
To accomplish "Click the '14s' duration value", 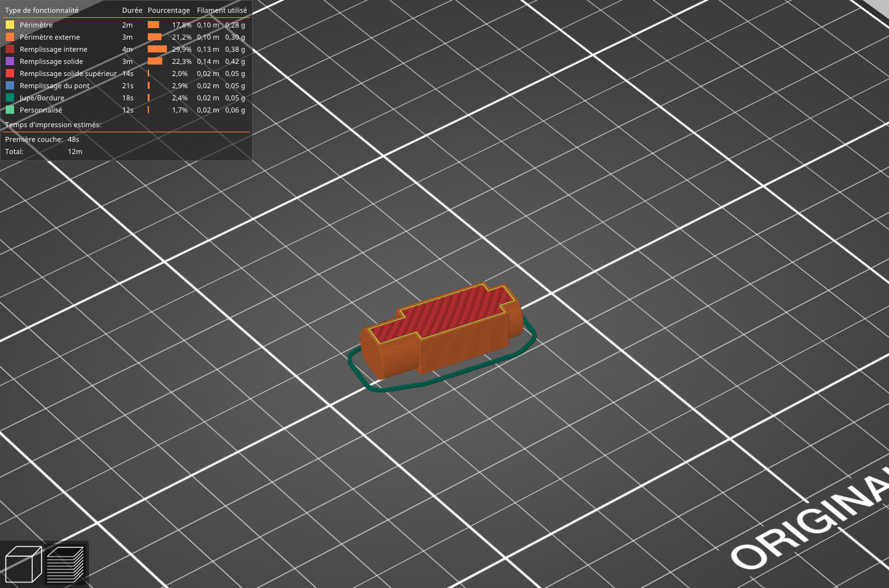I will 128,73.
